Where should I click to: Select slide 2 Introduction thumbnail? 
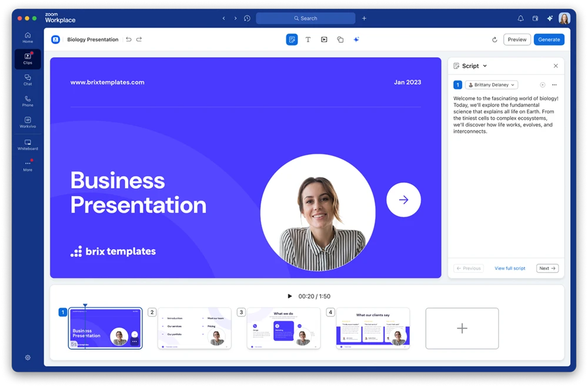point(194,328)
